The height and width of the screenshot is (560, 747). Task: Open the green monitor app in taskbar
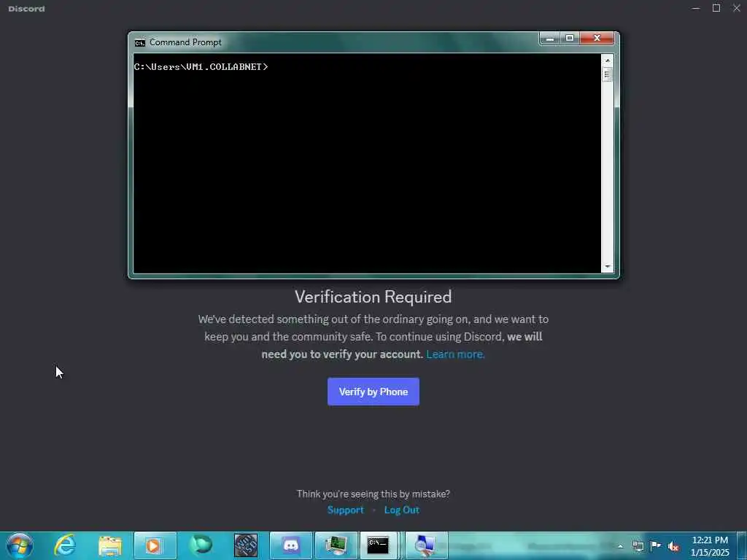tap(336, 545)
